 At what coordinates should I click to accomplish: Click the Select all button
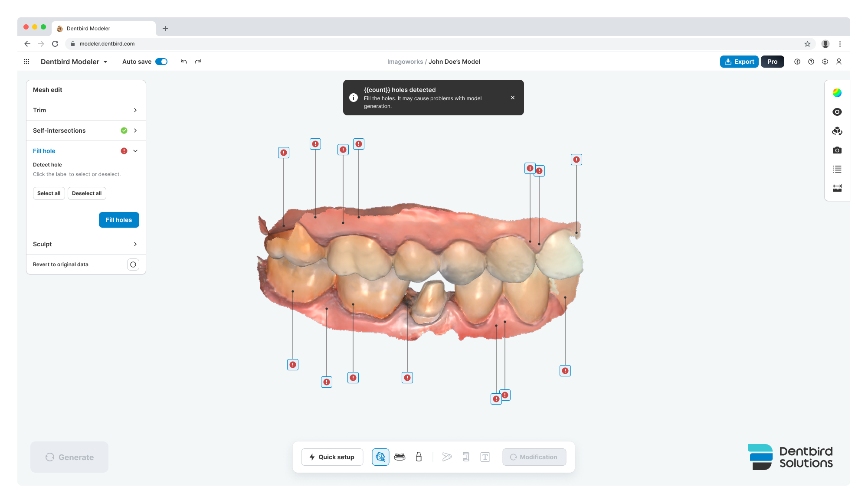(49, 193)
